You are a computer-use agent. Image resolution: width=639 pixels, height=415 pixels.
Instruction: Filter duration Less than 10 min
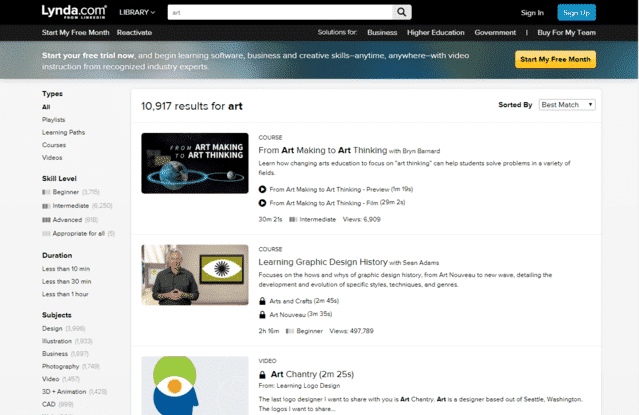66,269
